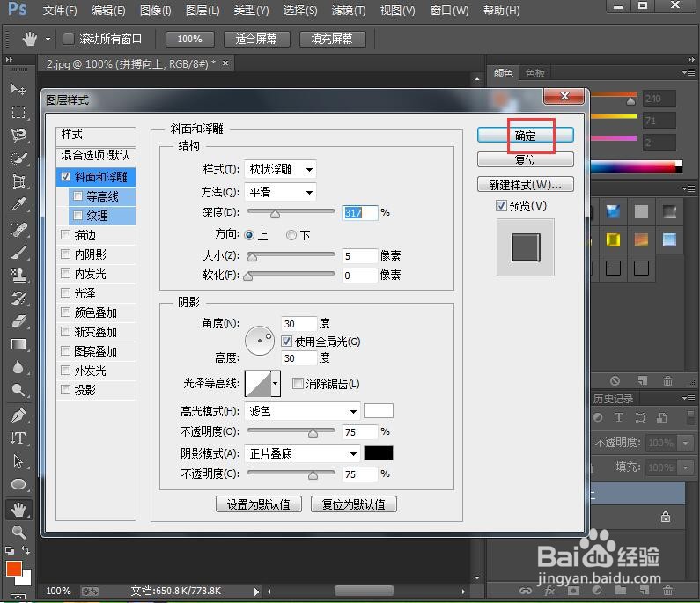Click the layer lock icon
The image size is (700, 603).
[665, 518]
